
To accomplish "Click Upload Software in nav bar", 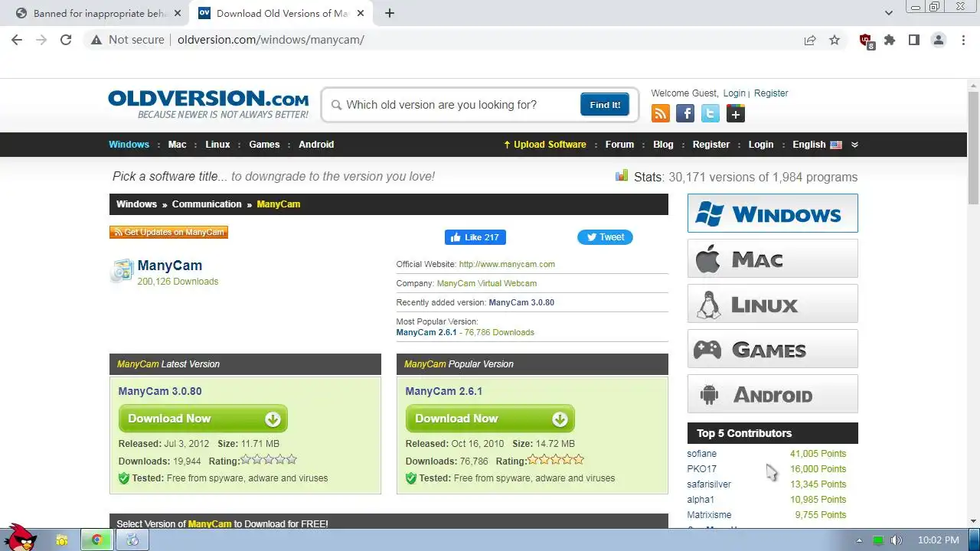I will click(x=545, y=145).
